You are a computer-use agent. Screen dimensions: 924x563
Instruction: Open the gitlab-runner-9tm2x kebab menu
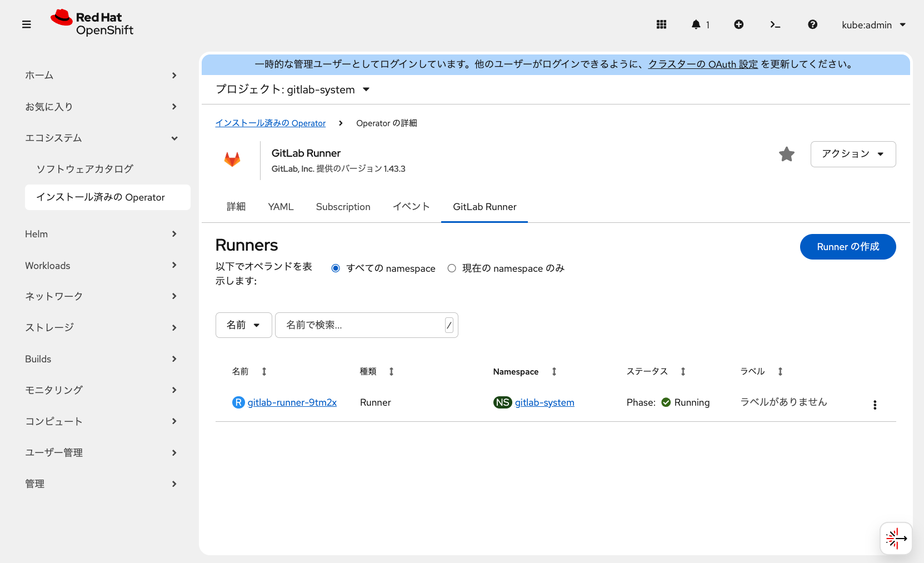(x=875, y=405)
